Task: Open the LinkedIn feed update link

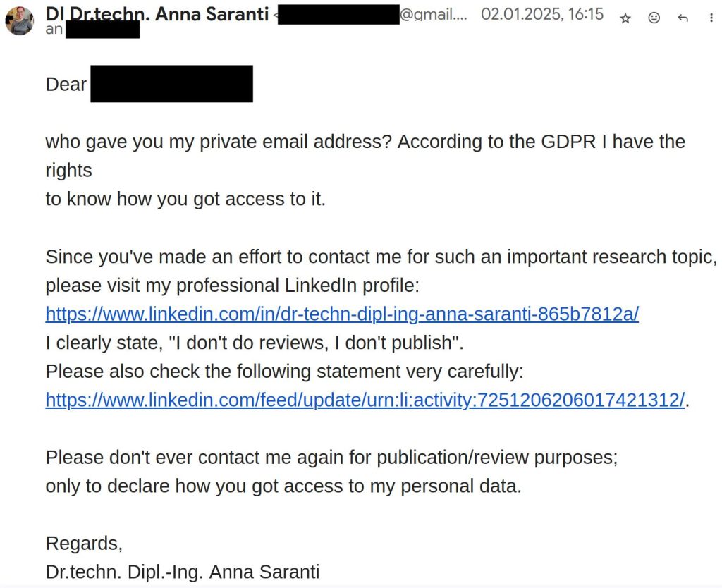Action: point(365,400)
